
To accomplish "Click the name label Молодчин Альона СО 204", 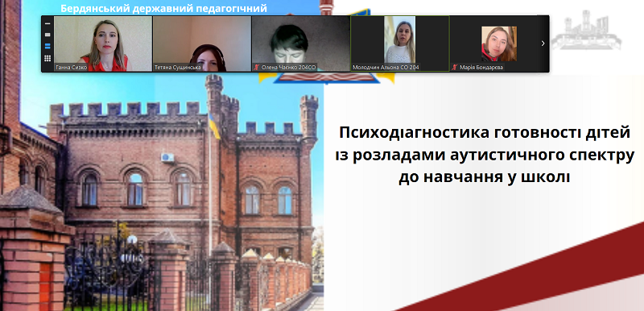I will (x=386, y=68).
